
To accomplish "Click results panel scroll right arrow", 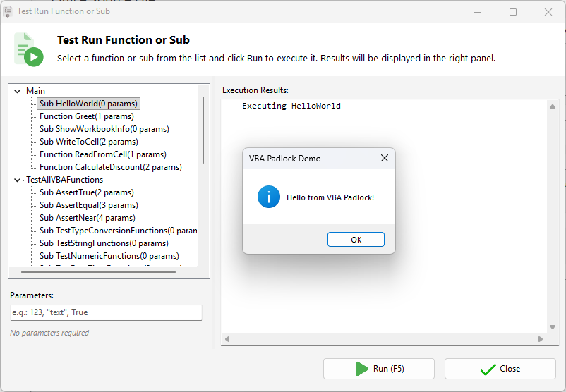I will [541, 339].
